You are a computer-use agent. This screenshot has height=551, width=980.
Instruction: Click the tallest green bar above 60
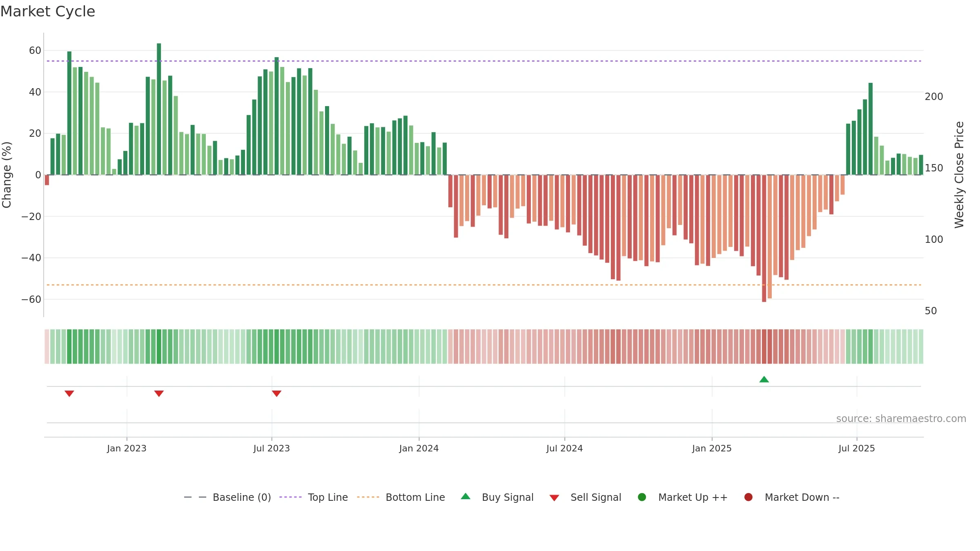159,109
